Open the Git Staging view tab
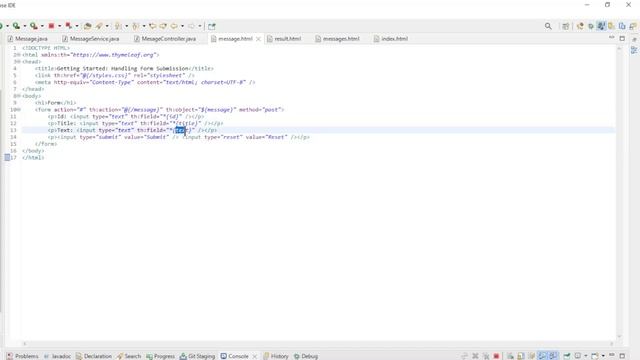This screenshot has width=640, height=360. 198,356
